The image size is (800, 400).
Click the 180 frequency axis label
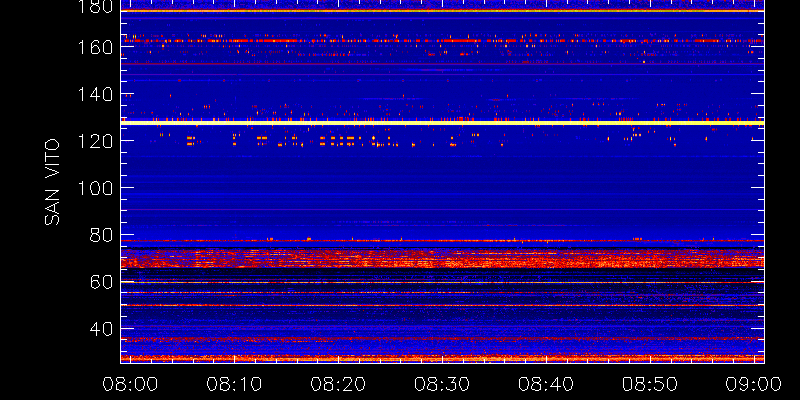[96, 7]
